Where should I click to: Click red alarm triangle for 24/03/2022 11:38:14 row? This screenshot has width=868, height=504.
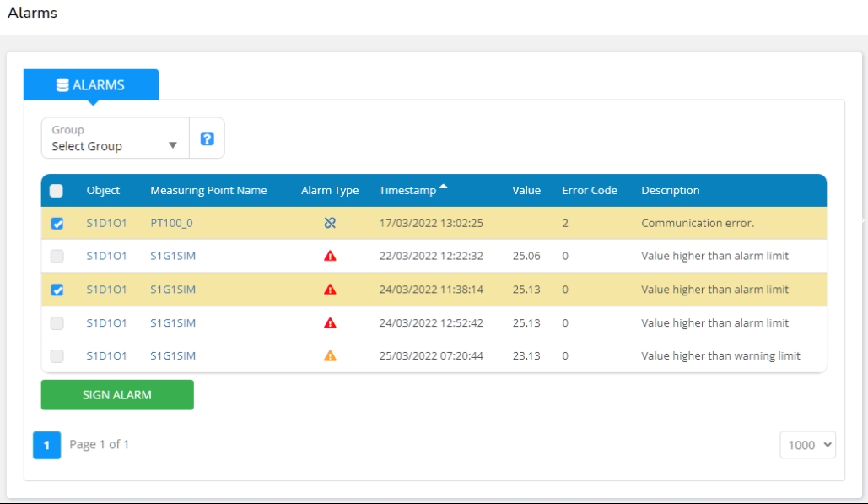330,290
